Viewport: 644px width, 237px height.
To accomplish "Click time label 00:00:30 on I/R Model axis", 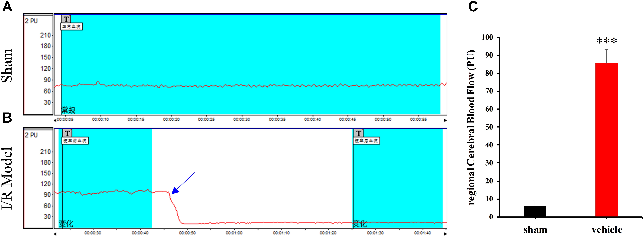I will (x=93, y=233).
